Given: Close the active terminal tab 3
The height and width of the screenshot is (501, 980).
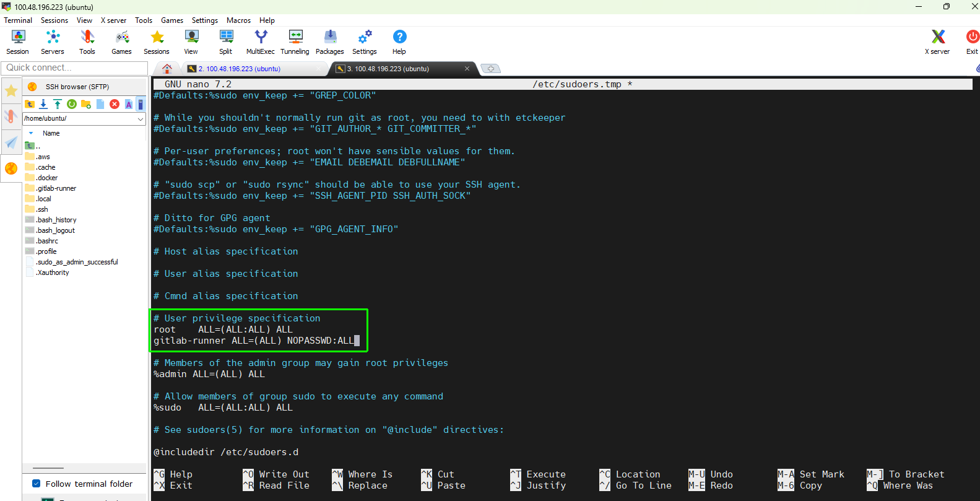Looking at the screenshot, I should tap(467, 69).
